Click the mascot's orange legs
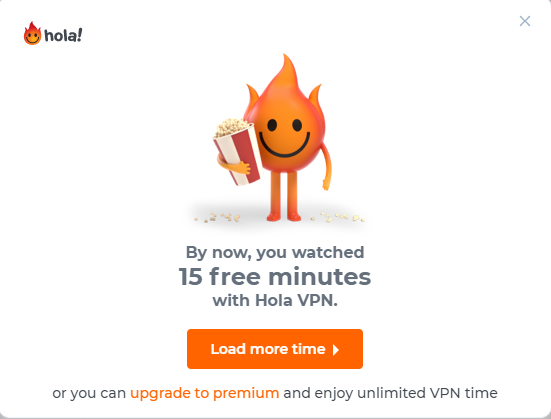Image resolution: width=551 pixels, height=419 pixels. [284, 196]
